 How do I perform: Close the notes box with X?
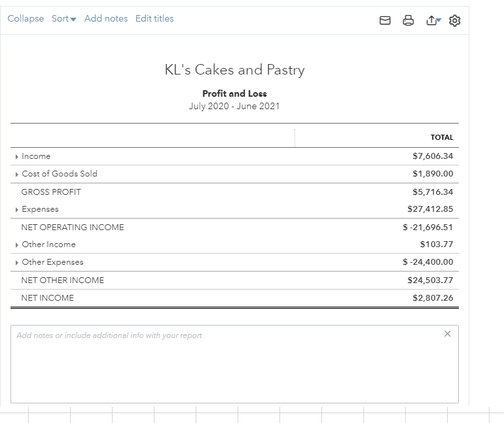point(447,334)
